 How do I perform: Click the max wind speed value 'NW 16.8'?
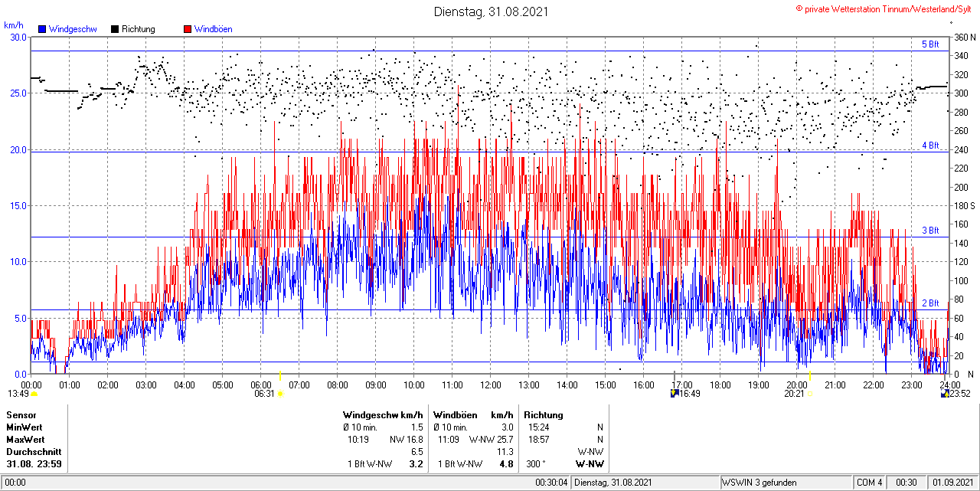coord(407,440)
